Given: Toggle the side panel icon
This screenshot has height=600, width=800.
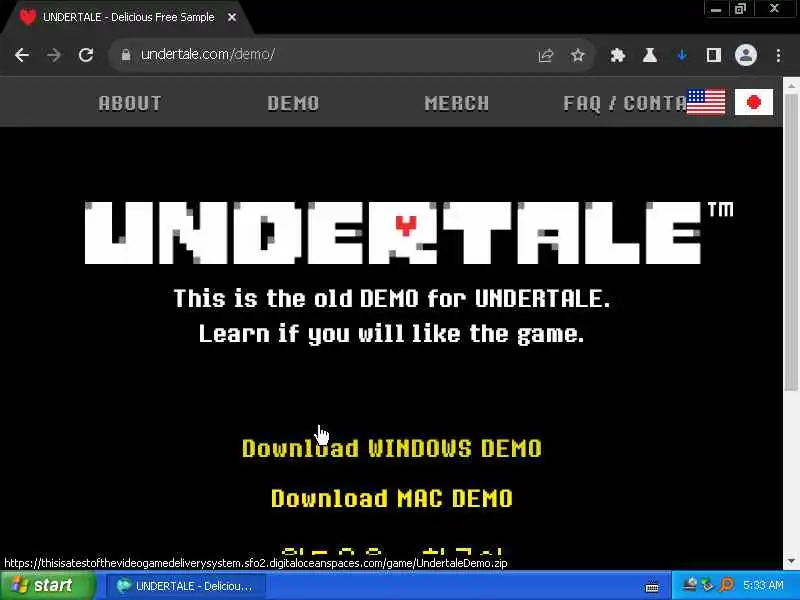Looking at the screenshot, I should [713, 55].
